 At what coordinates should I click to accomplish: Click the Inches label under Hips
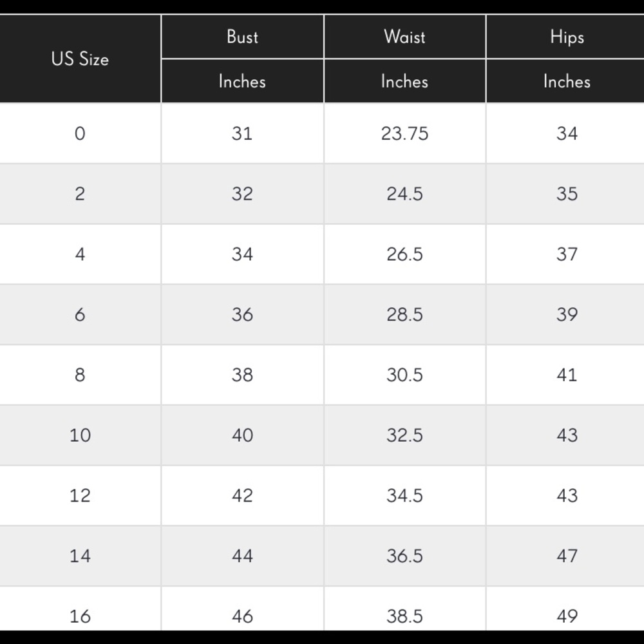(x=567, y=81)
